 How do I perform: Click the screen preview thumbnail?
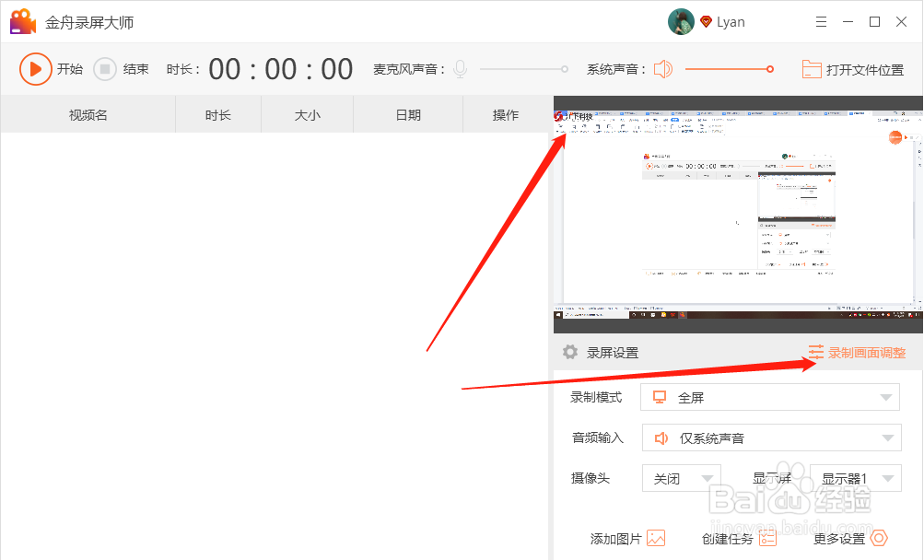point(737,216)
